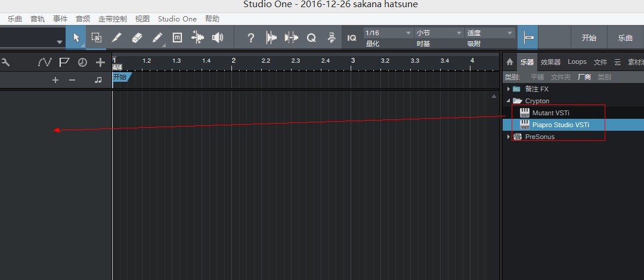Screen dimensions: 644x280
Task: Sort instruments by 厂商 vendor
Action: (584, 77)
